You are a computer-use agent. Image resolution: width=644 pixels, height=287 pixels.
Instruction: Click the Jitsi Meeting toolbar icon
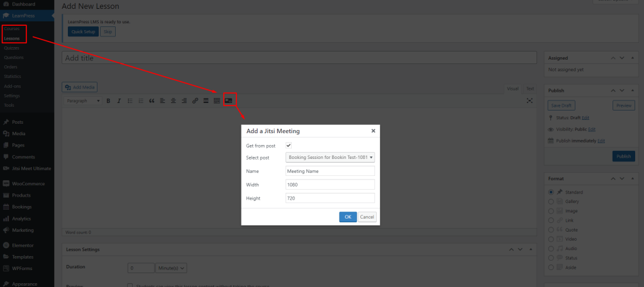tap(229, 100)
